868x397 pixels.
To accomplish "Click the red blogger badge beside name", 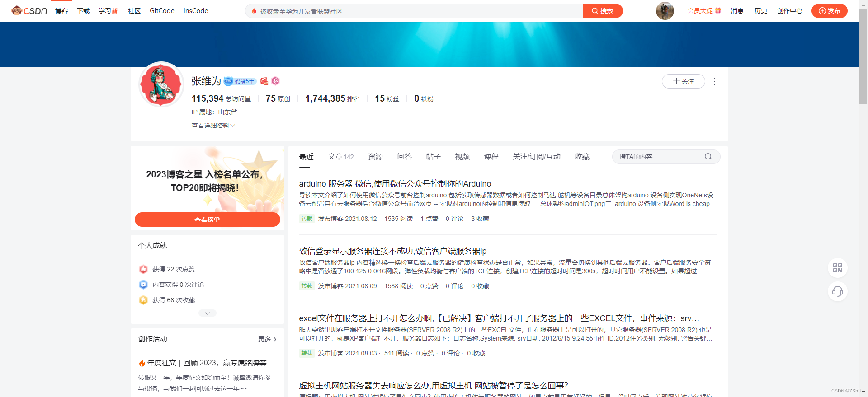I will click(x=264, y=81).
